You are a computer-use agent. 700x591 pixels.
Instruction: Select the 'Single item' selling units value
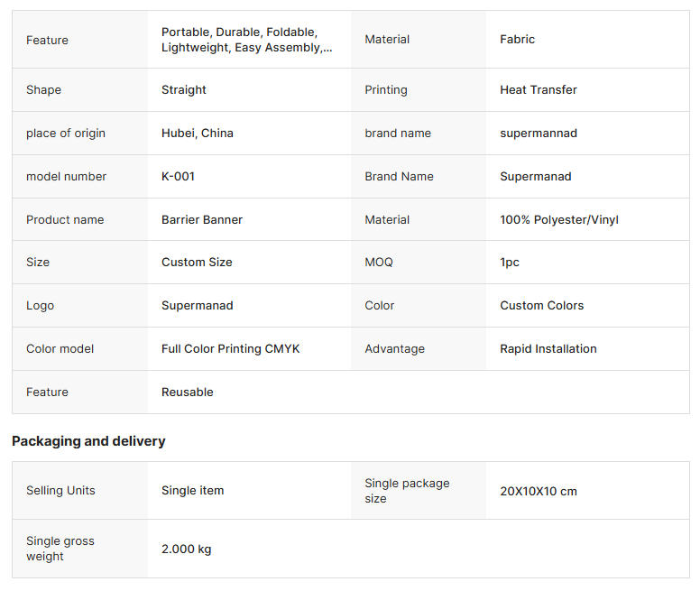193,491
